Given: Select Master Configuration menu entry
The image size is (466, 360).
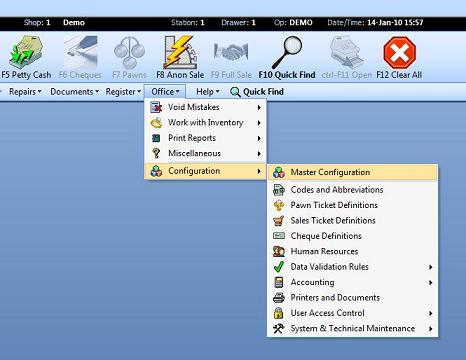Looking at the screenshot, I should [x=353, y=172].
